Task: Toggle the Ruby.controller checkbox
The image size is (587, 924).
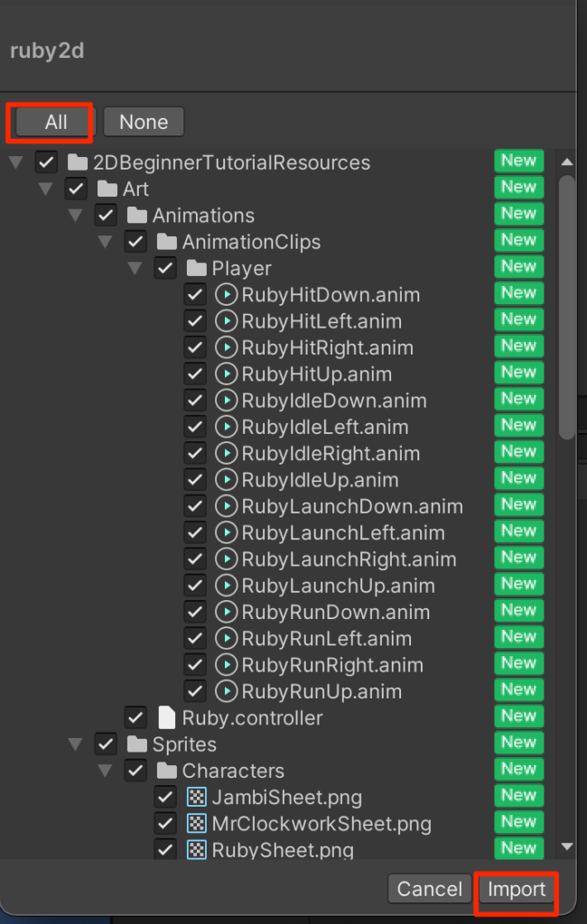Action: tap(135, 717)
